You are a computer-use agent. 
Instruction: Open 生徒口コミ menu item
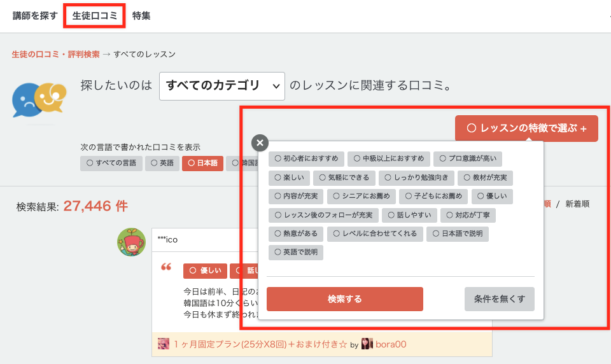95,15
